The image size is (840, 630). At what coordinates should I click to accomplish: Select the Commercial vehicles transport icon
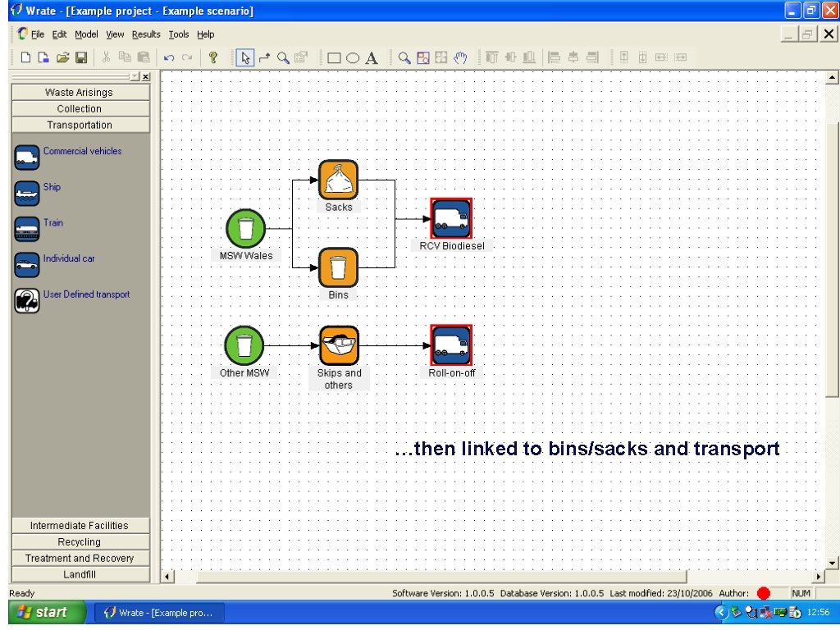26,156
